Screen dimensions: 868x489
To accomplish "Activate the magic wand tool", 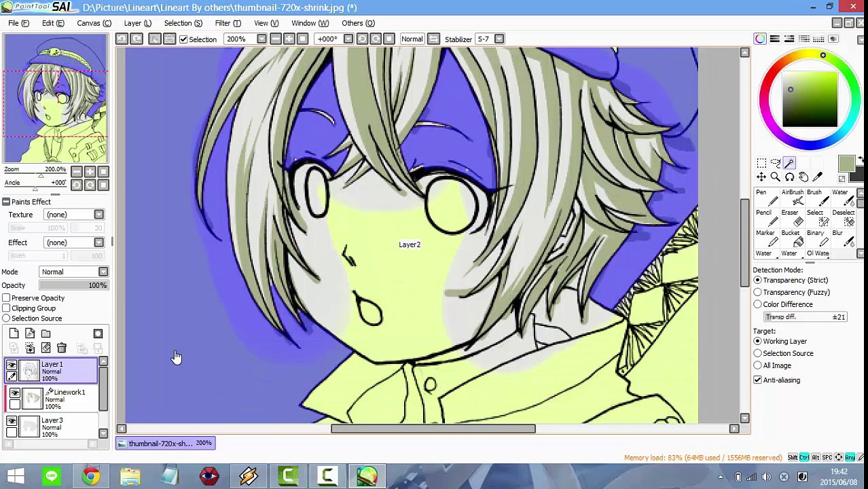I will point(789,163).
